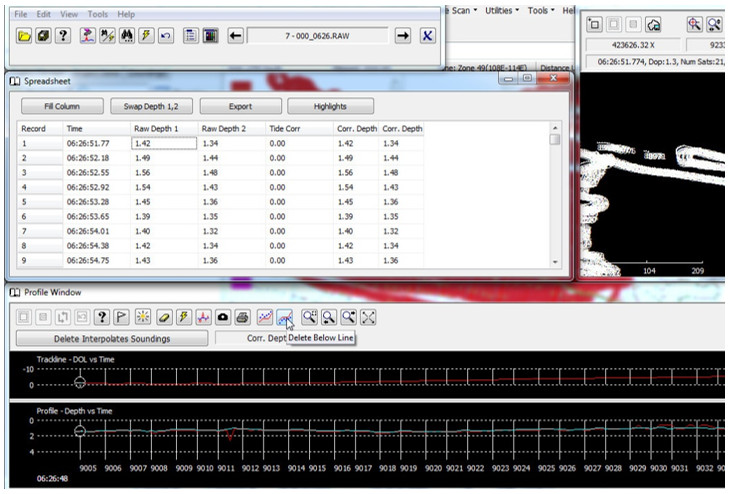Image resolution: width=731 pixels, height=494 pixels.
Task: Click the blue undo arrow icon
Action: [166, 36]
